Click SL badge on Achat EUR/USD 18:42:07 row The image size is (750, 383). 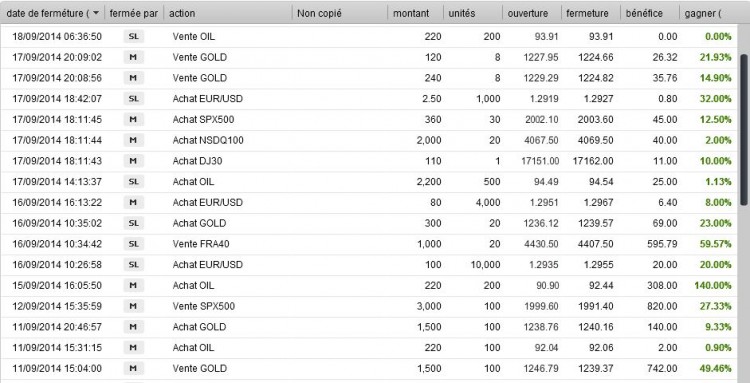tap(133, 98)
